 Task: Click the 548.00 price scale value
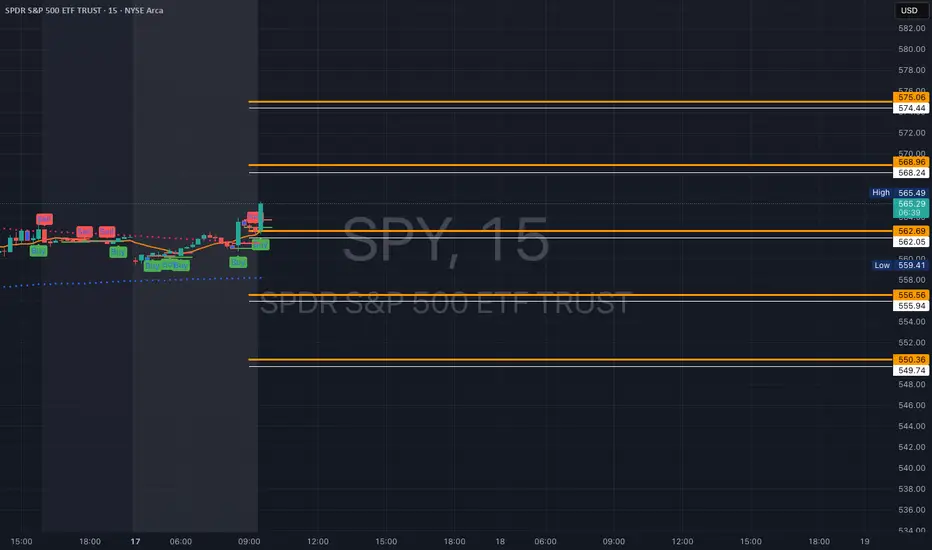pyautogui.click(x=911, y=384)
